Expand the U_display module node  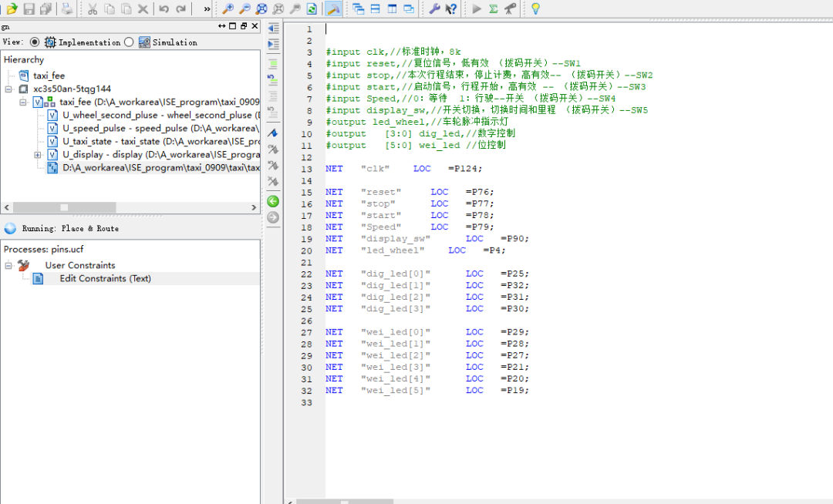(38, 155)
